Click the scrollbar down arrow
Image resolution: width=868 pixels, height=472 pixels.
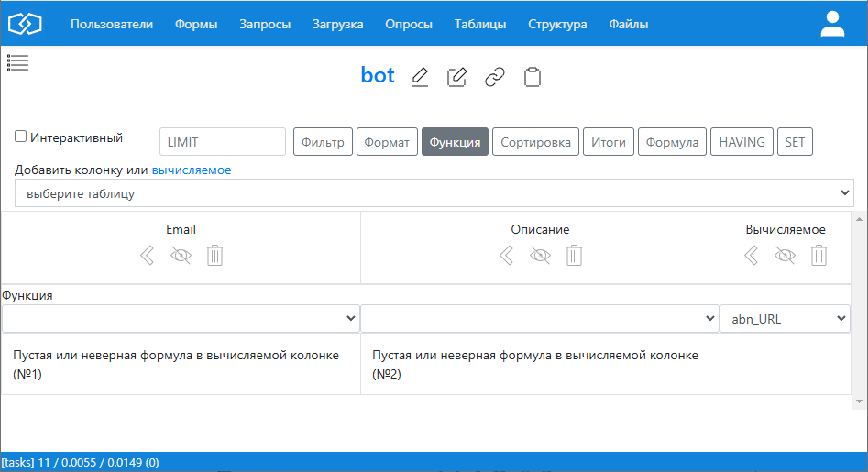coord(859,401)
